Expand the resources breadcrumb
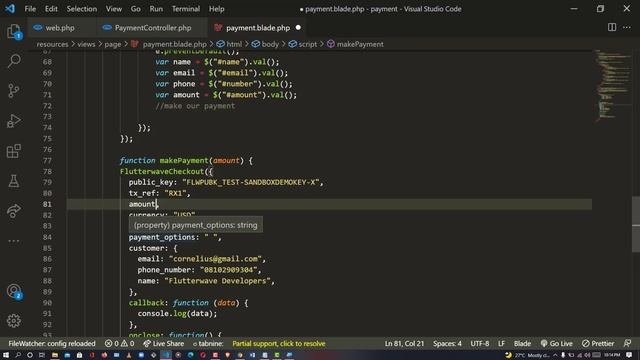 pos(52,44)
